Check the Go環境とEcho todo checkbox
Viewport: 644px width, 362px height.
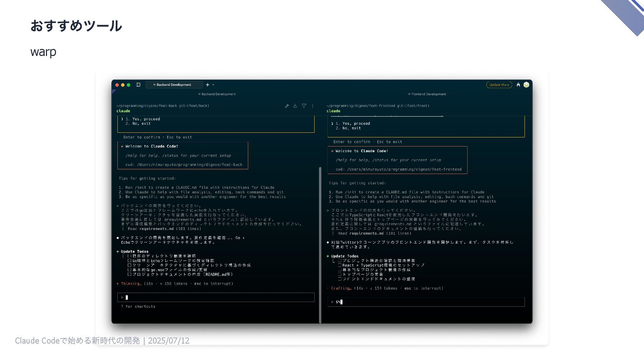point(129,261)
